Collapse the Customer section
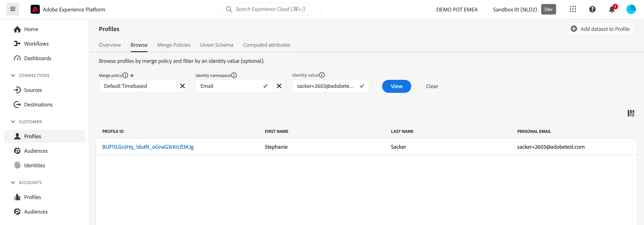The width and height of the screenshot is (644, 225). point(13,122)
